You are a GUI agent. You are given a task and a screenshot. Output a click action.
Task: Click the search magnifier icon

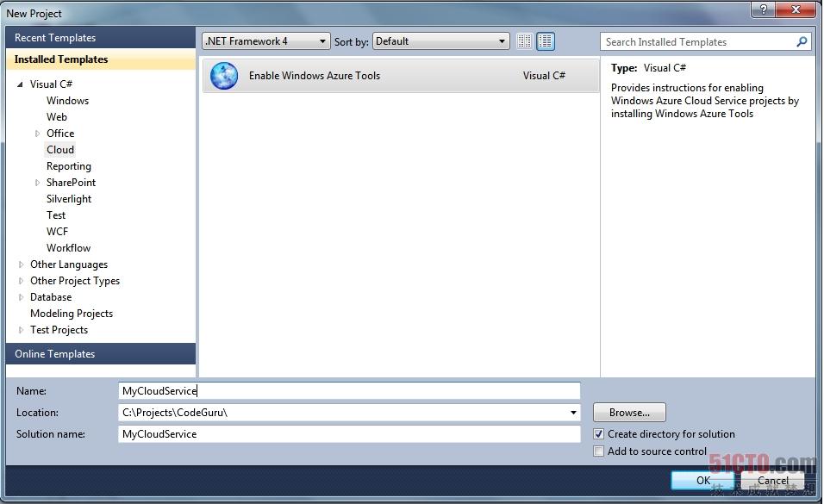[802, 41]
